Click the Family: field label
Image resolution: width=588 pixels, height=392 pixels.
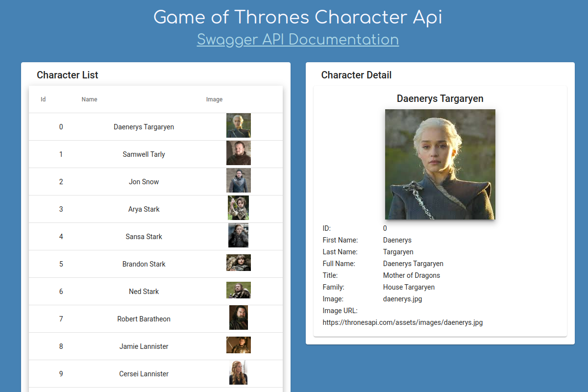[333, 287]
